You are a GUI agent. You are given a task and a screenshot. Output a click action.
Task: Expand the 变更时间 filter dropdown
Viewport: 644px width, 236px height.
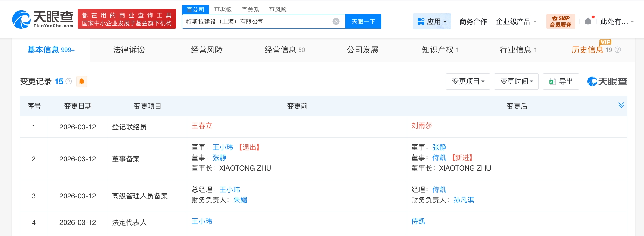pos(516,82)
